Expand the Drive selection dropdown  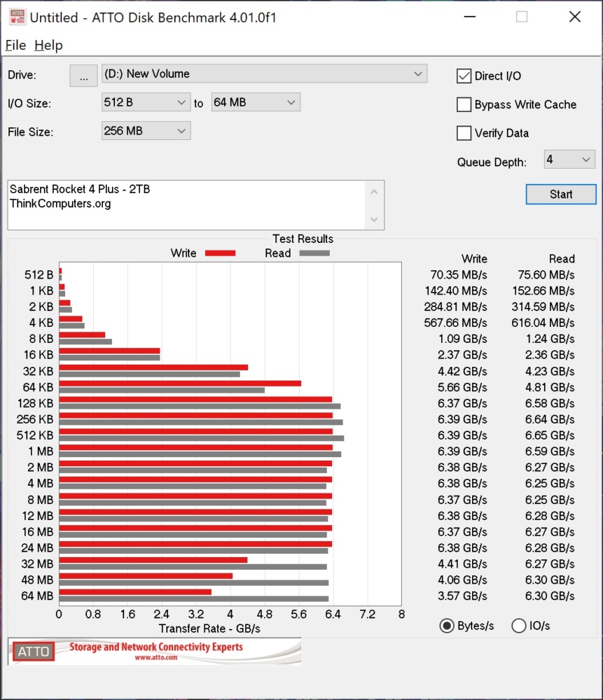point(265,73)
